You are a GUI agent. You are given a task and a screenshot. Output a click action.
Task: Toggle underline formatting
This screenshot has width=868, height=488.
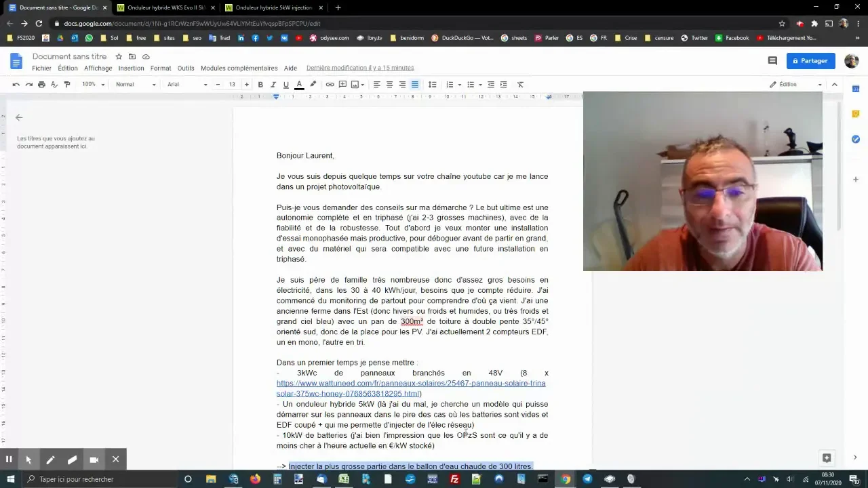[x=286, y=85]
